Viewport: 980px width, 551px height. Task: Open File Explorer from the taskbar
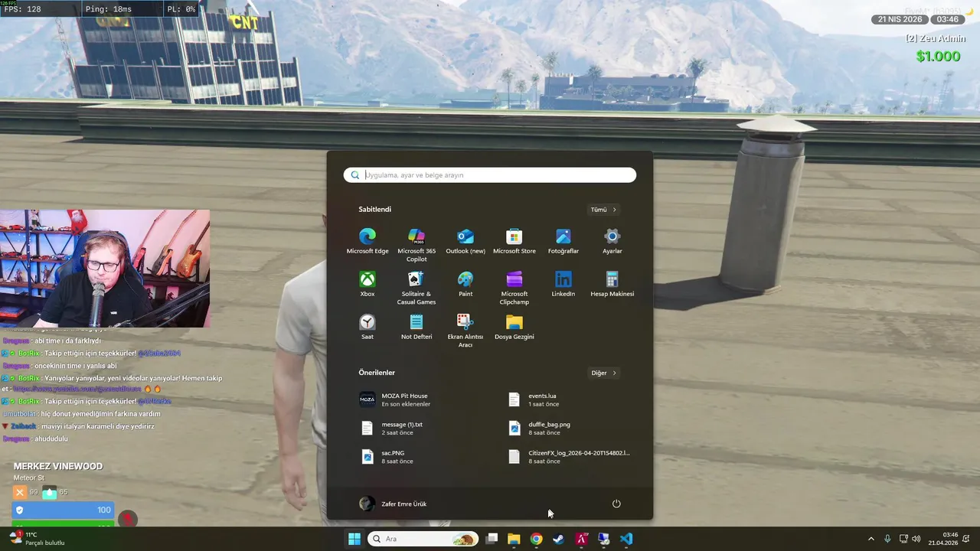(x=514, y=539)
